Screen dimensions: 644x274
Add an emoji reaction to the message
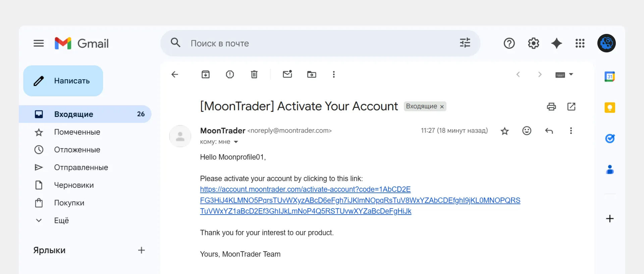click(x=527, y=131)
